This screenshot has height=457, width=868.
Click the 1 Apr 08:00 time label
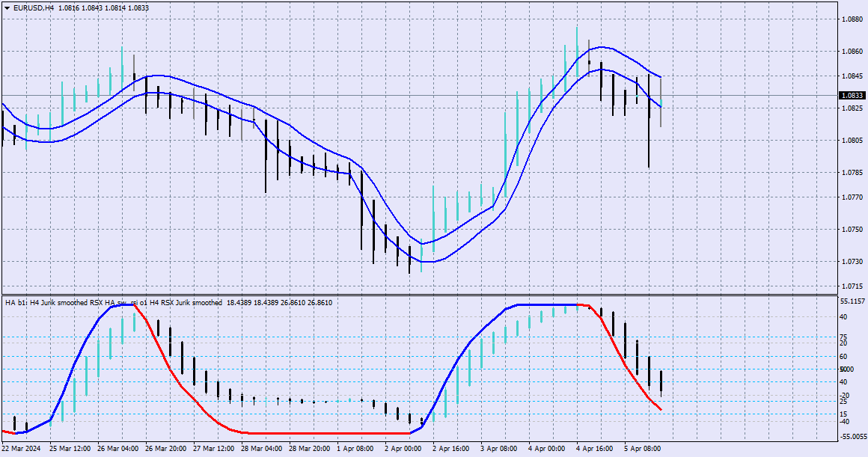coord(355,449)
